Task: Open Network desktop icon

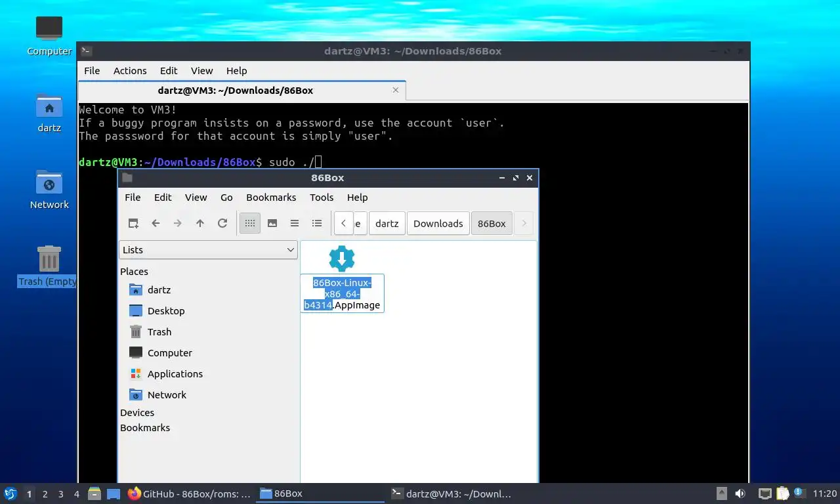Action: [49, 190]
